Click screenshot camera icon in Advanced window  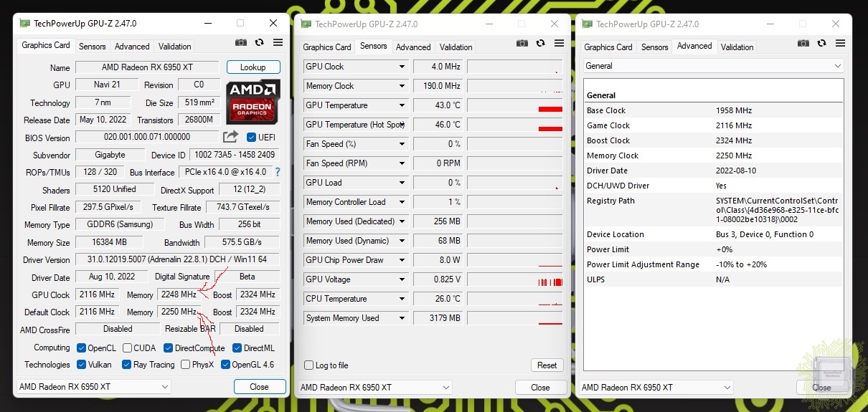coord(803,44)
